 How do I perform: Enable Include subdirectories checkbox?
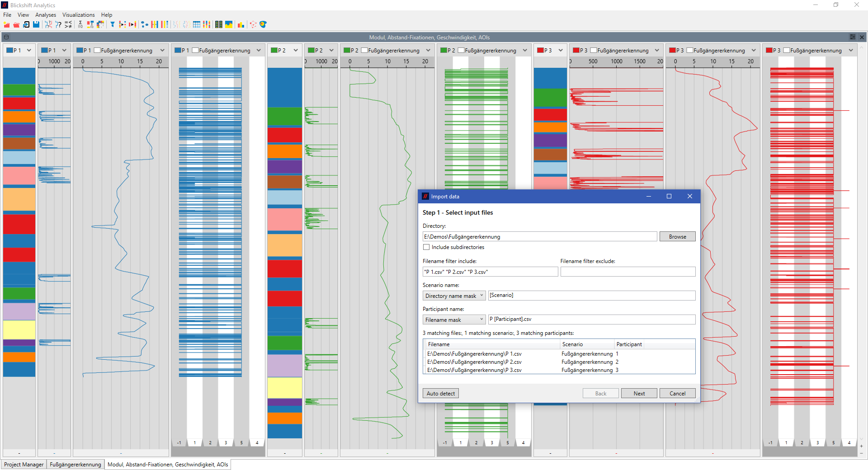click(x=426, y=247)
